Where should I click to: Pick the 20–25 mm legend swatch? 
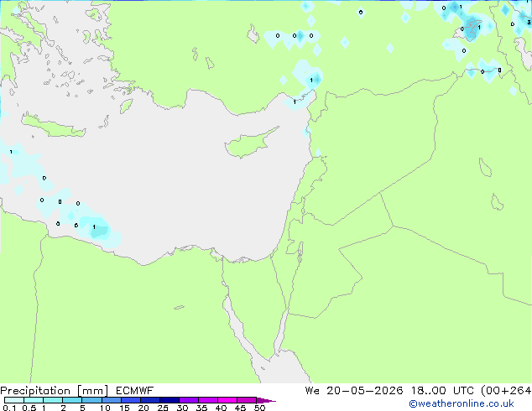pyautogui.click(x=150, y=400)
